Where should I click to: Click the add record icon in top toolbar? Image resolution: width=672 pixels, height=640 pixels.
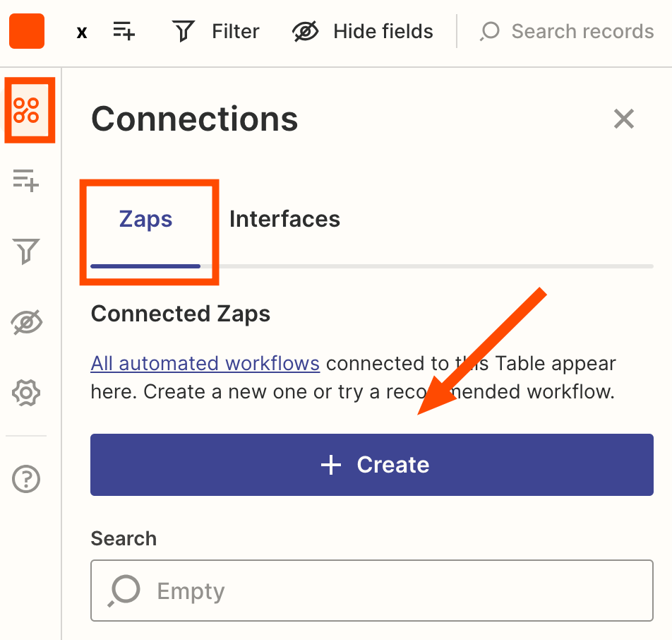coord(124,31)
